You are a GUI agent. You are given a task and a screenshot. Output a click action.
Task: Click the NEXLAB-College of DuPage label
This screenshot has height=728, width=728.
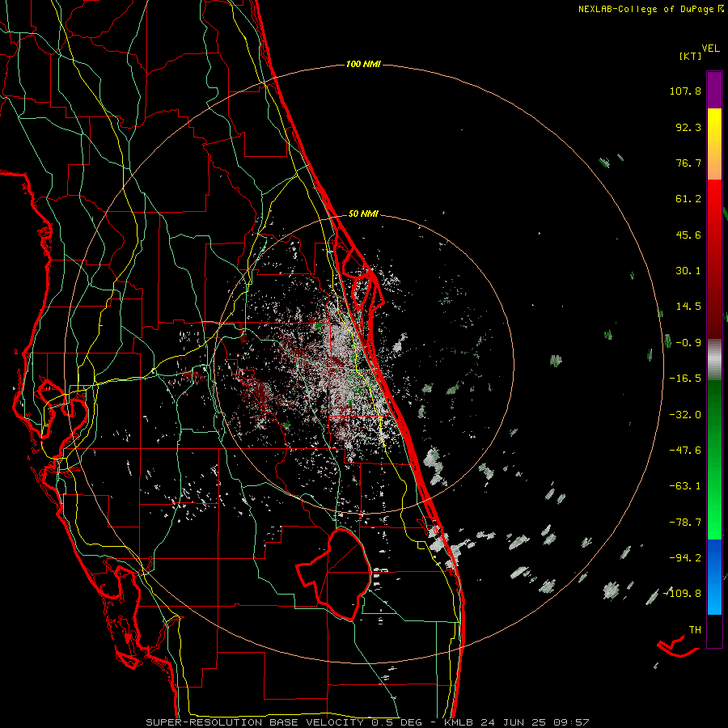[646, 9]
